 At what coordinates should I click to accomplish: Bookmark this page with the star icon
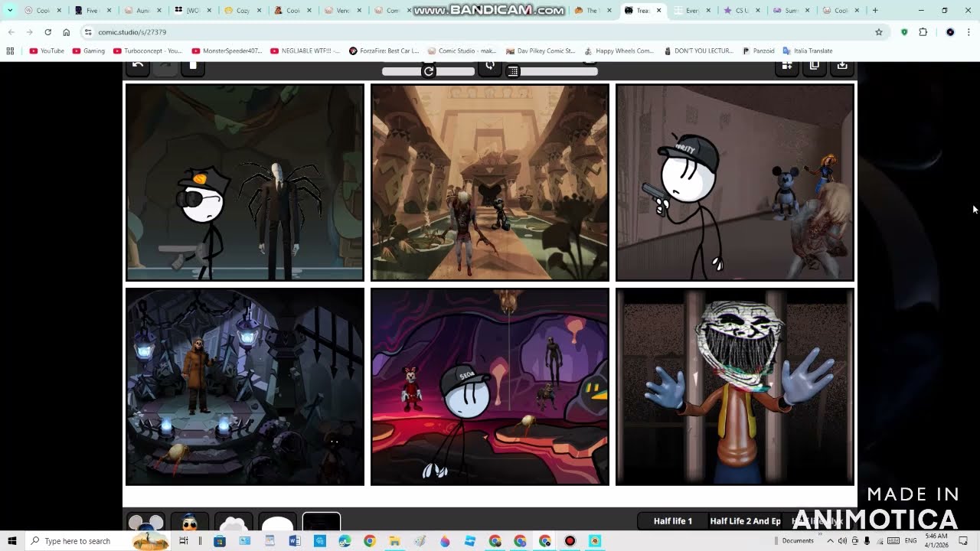click(x=879, y=32)
